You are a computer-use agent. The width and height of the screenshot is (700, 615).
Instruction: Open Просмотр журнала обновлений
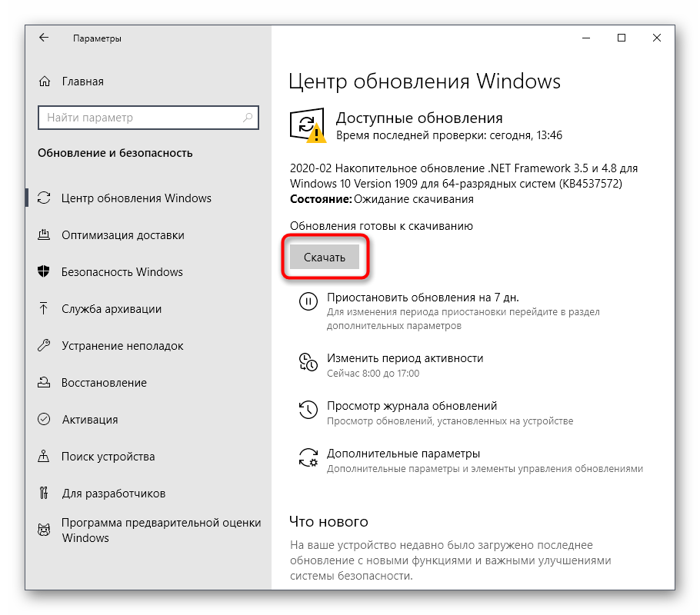412,405
